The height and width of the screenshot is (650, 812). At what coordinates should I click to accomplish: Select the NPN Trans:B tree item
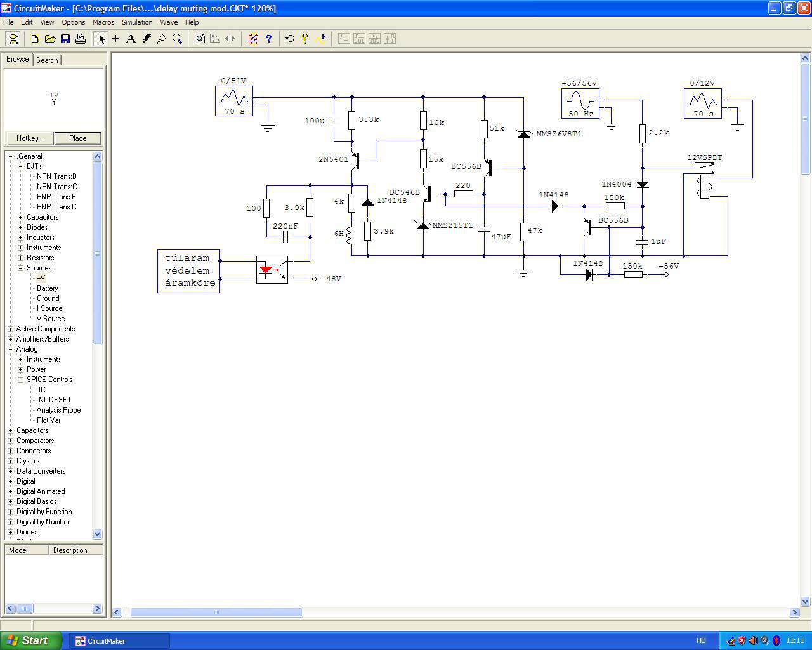coord(56,176)
